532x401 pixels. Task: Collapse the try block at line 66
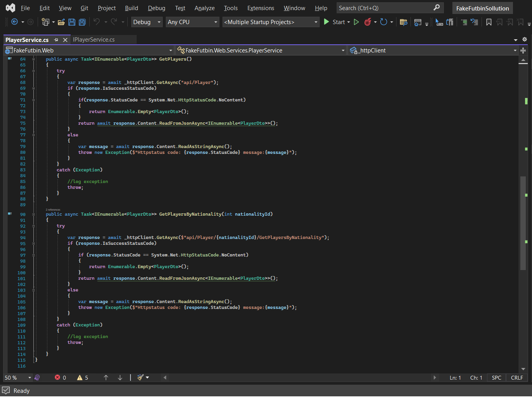(33, 70)
